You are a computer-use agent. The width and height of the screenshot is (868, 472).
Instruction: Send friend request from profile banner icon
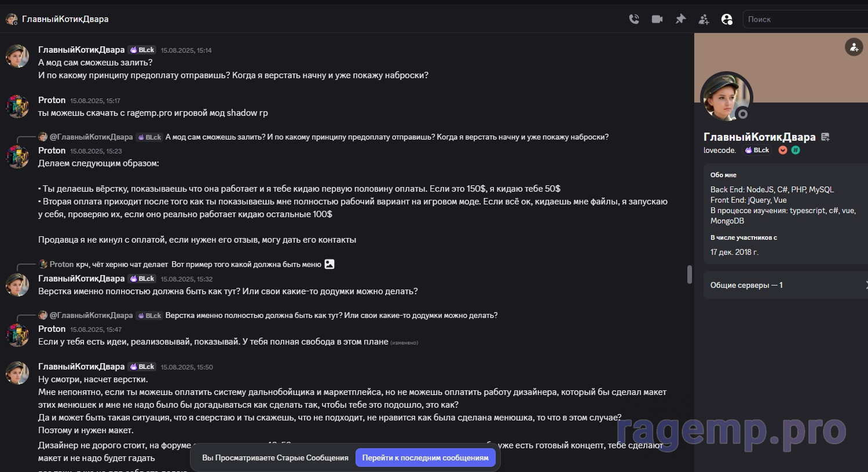click(x=854, y=47)
